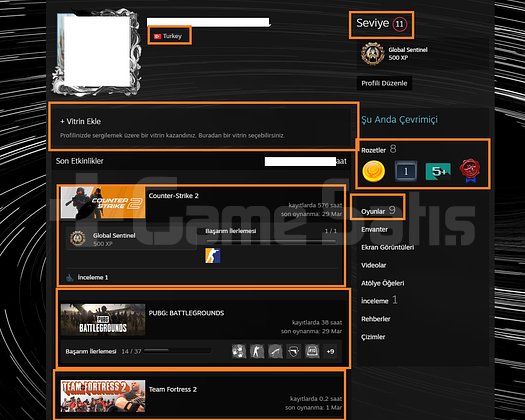Open the Team Fortress 2 banner image
Viewport: 525px width, 420px height.
coord(103,396)
